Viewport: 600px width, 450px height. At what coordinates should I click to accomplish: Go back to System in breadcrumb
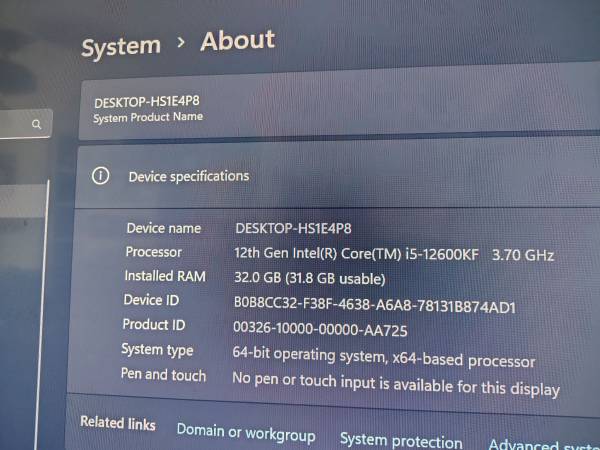[120, 46]
